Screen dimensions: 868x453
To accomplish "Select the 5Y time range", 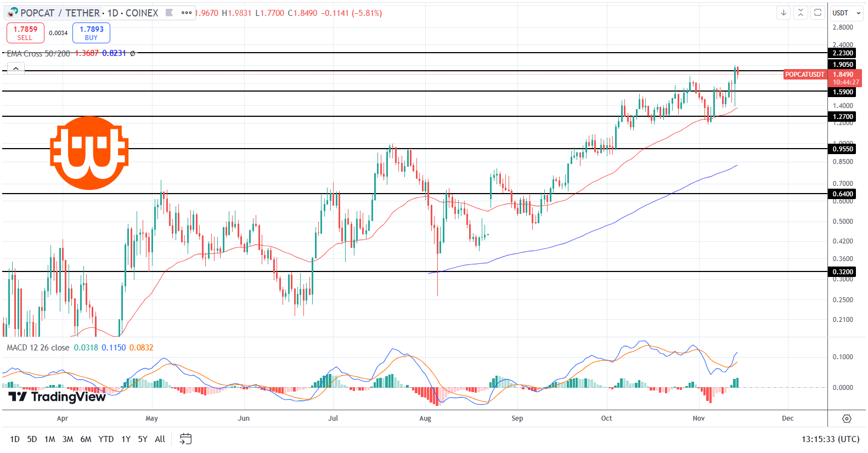I will [x=143, y=439].
